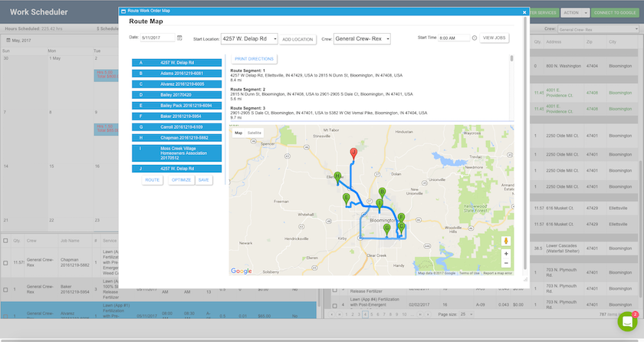Open the date picker calendar icon

point(179,38)
